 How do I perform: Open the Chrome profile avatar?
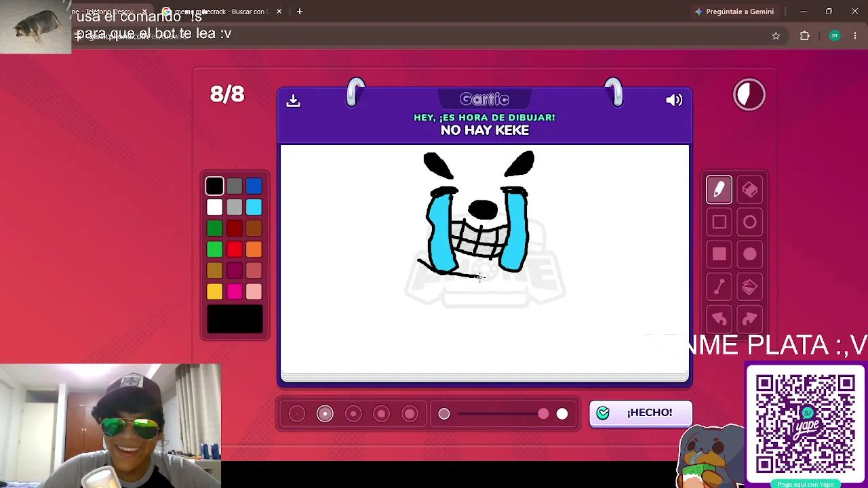[835, 36]
